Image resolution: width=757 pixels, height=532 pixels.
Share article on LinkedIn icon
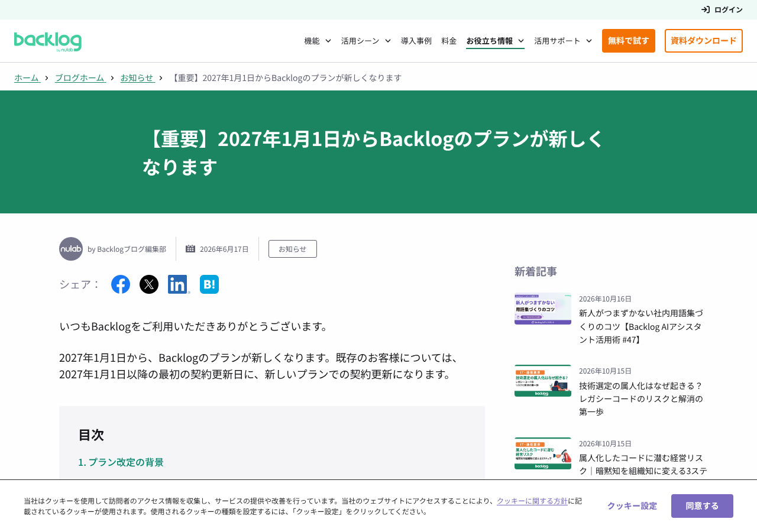point(179,284)
